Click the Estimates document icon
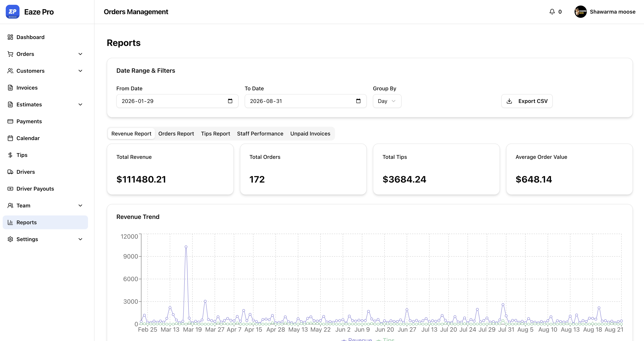Image resolution: width=644 pixels, height=341 pixels. tap(10, 104)
